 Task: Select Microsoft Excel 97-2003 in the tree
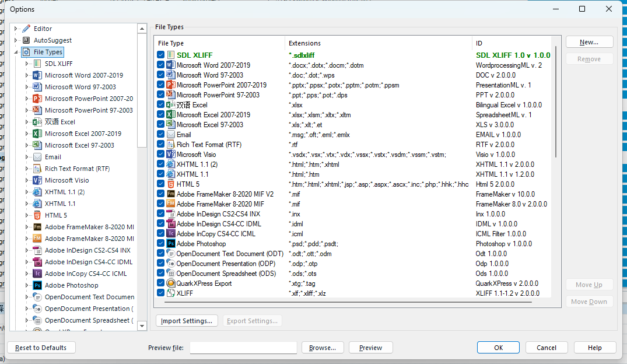(79, 145)
